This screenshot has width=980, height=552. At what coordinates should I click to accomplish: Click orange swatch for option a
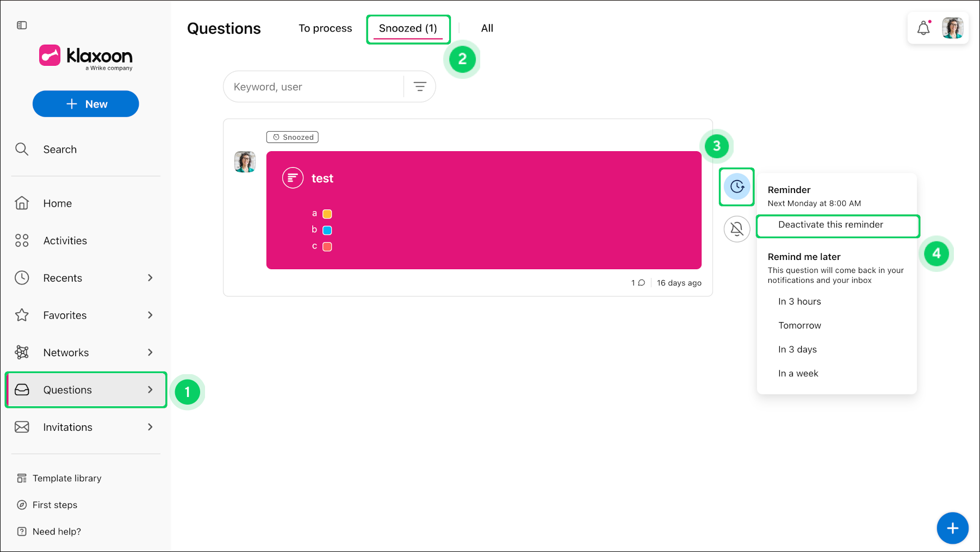coord(327,214)
